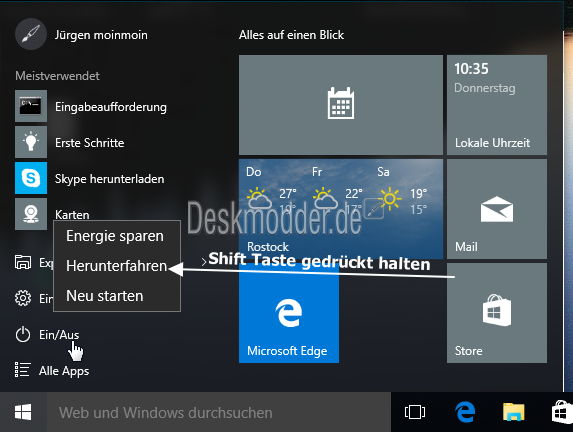The width and height of the screenshot is (573, 432).
Task: Open the Ein/Aus power label
Action: (59, 335)
